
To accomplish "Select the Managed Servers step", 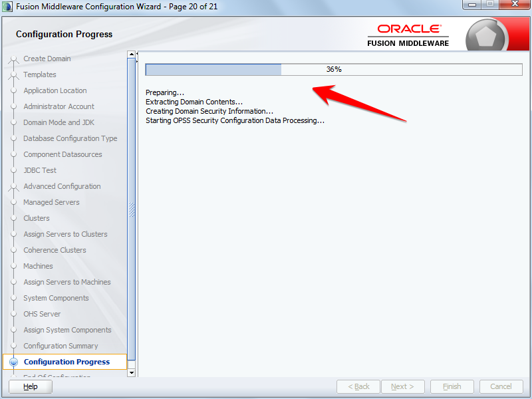I will pos(13,202).
